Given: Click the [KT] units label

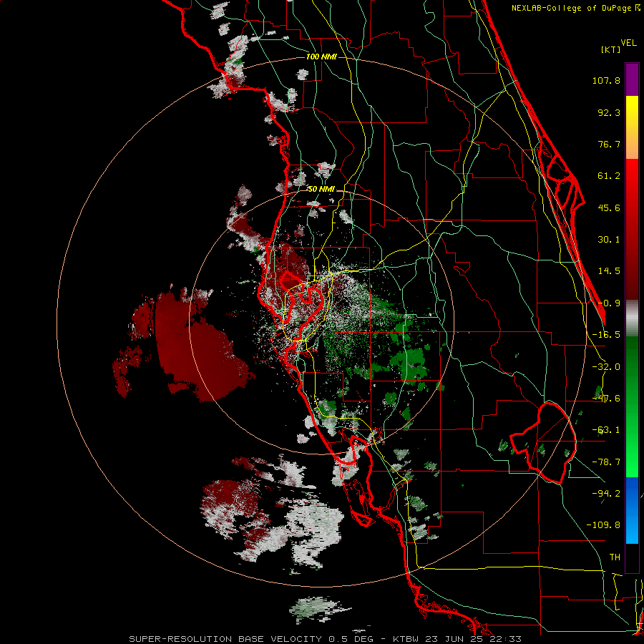Looking at the screenshot, I should [x=611, y=49].
